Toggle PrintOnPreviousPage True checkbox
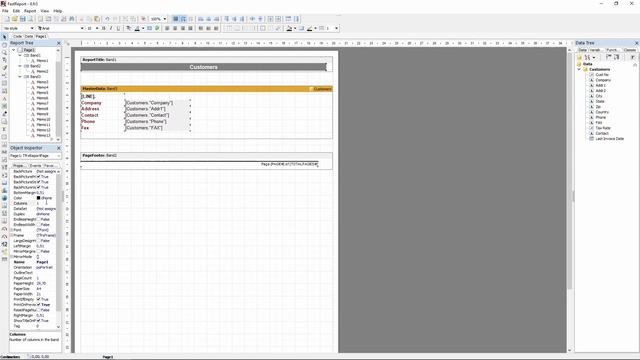640x360 pixels. click(38, 304)
